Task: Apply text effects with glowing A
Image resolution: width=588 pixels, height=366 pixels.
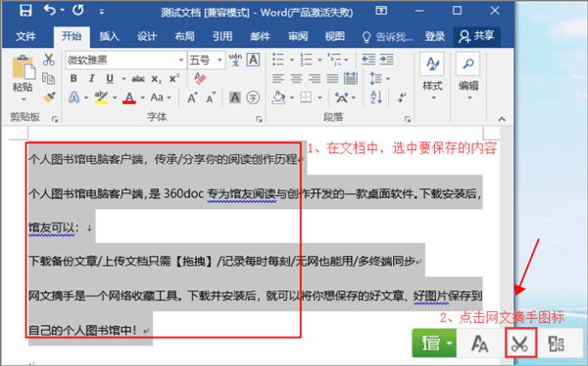Action: 74,97
